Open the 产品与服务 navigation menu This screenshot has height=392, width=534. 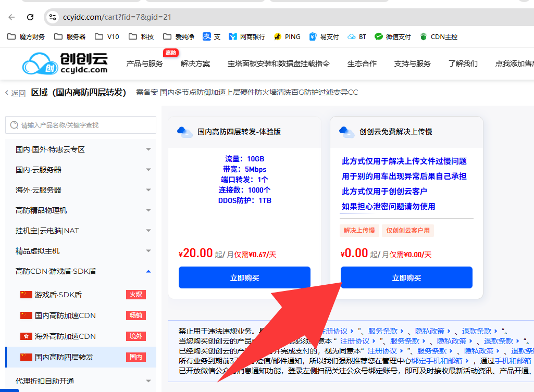144,64
